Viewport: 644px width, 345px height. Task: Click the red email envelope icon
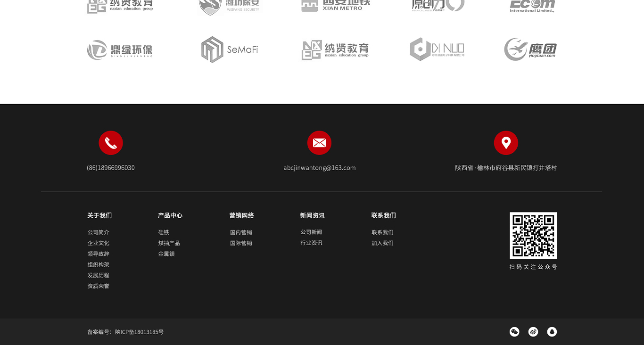tap(319, 143)
